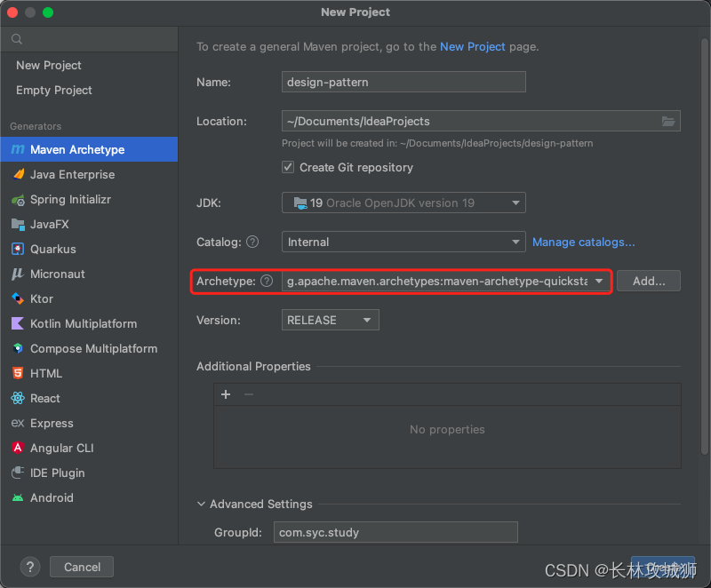Click the Express ex icon
The height and width of the screenshot is (588, 711).
(x=18, y=423)
